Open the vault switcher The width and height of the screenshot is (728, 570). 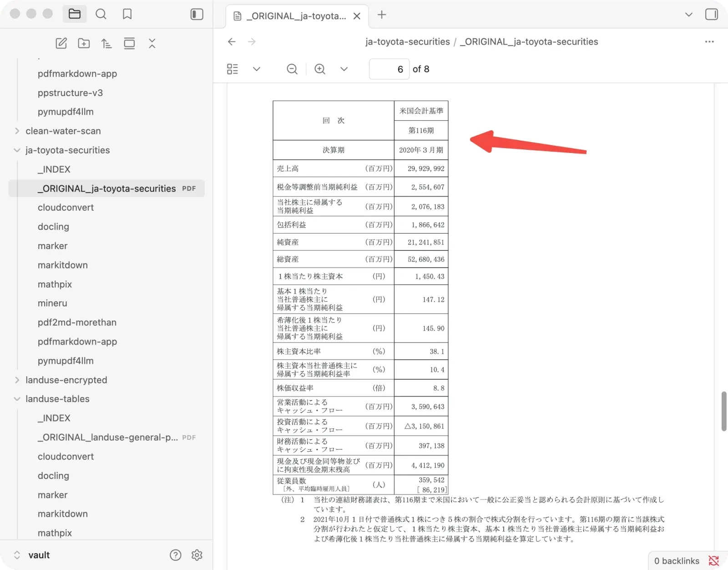click(32, 555)
